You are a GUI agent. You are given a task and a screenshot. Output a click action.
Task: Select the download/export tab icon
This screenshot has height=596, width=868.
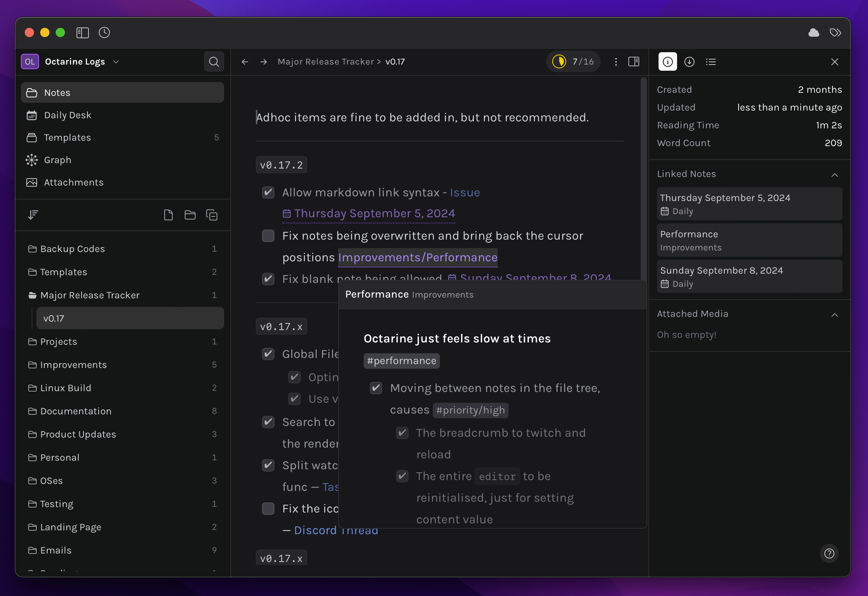click(689, 62)
